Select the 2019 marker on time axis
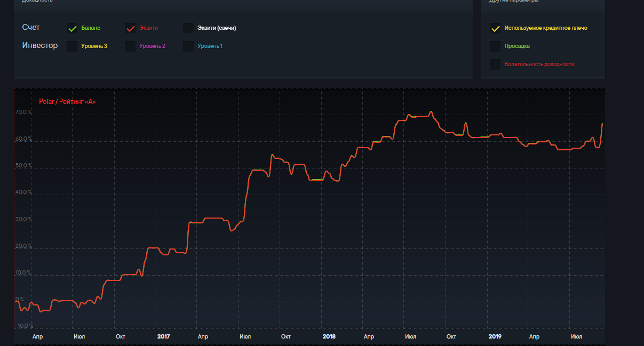The width and height of the screenshot is (644, 346). (x=495, y=337)
